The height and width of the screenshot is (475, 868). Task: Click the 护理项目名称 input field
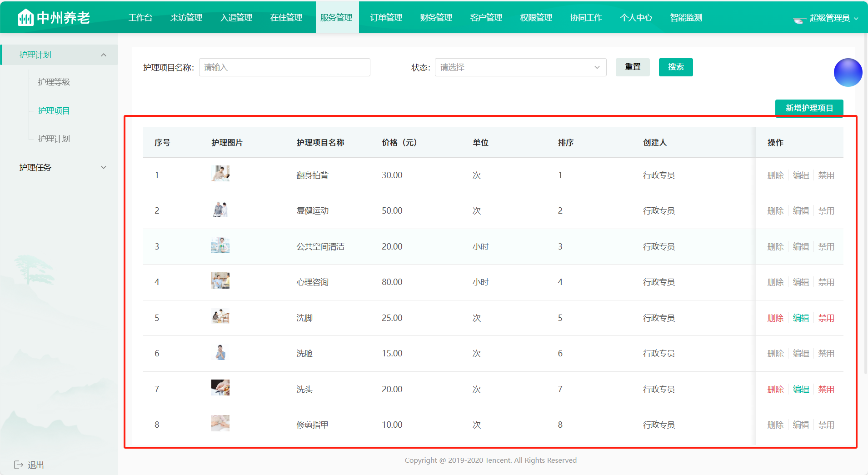(x=284, y=67)
